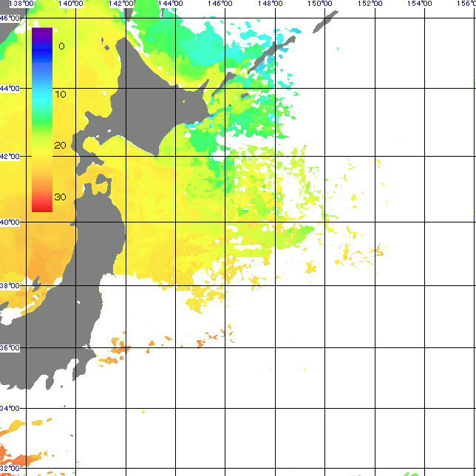The image size is (476, 476).
Task: Click the purple top of the color scale
Action: click(42, 33)
